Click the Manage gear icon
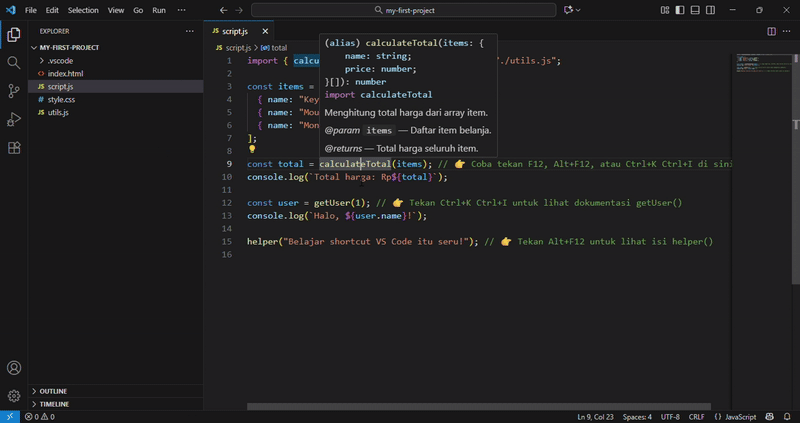Image resolution: width=800 pixels, height=423 pixels. (14, 396)
